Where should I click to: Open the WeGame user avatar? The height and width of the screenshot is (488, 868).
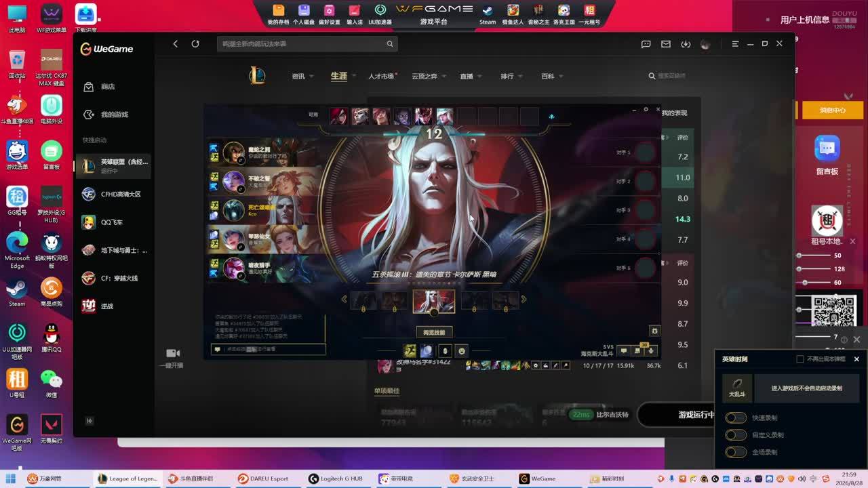coord(705,44)
